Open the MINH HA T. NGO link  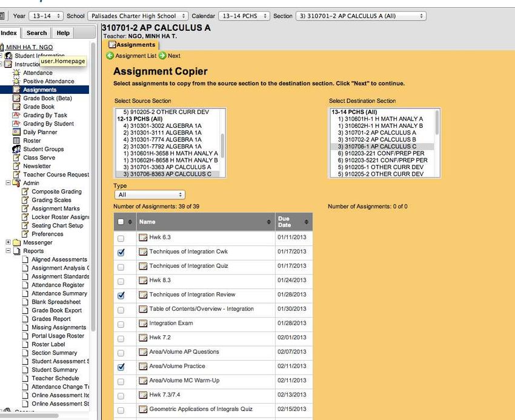click(29, 47)
